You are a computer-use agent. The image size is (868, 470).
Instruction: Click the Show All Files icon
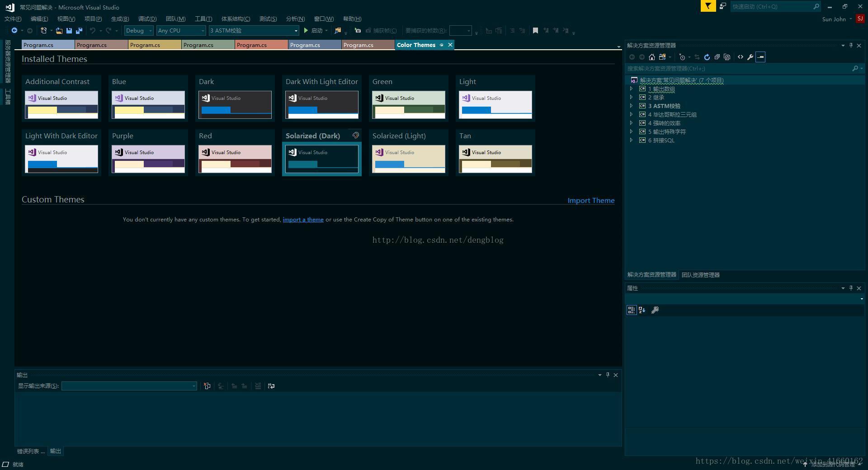tap(727, 57)
